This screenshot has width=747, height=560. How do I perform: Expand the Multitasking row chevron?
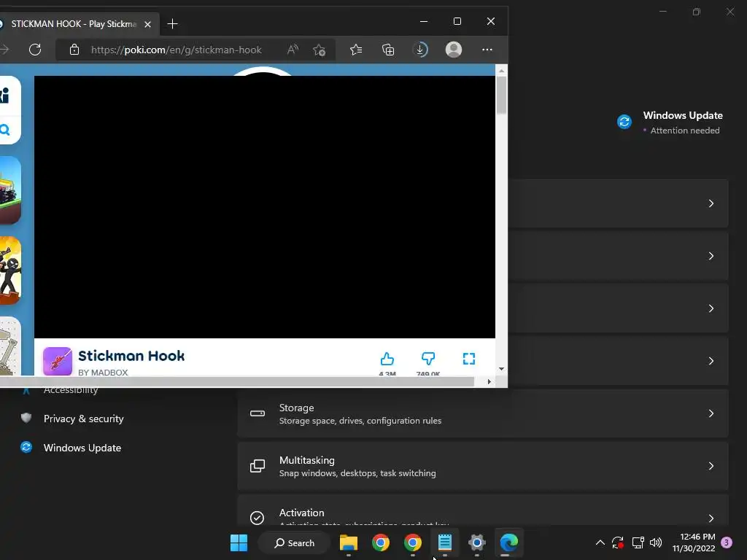[x=711, y=466]
